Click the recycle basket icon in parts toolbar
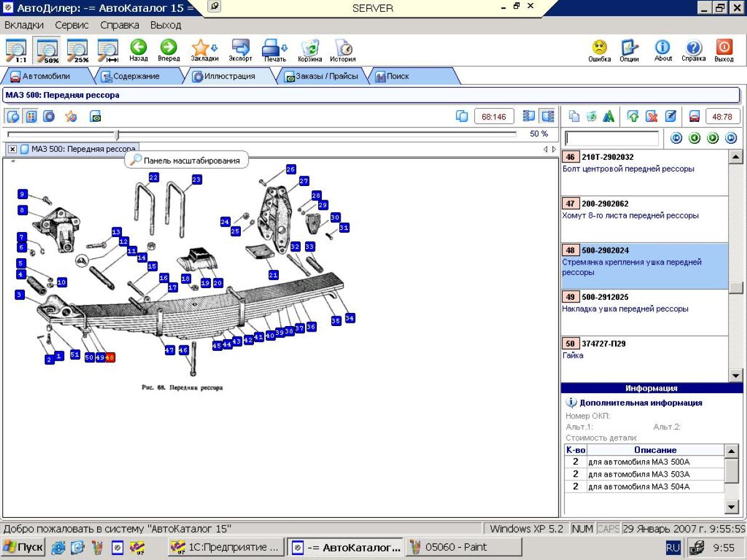 [x=591, y=116]
